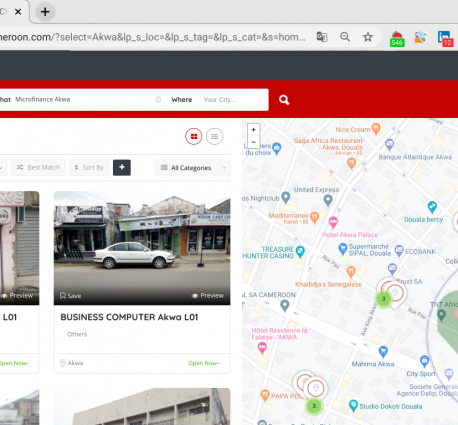The image size is (458, 425).
Task: Click the Khadidja's Senegalese restaurant pin
Action: tap(351, 271)
